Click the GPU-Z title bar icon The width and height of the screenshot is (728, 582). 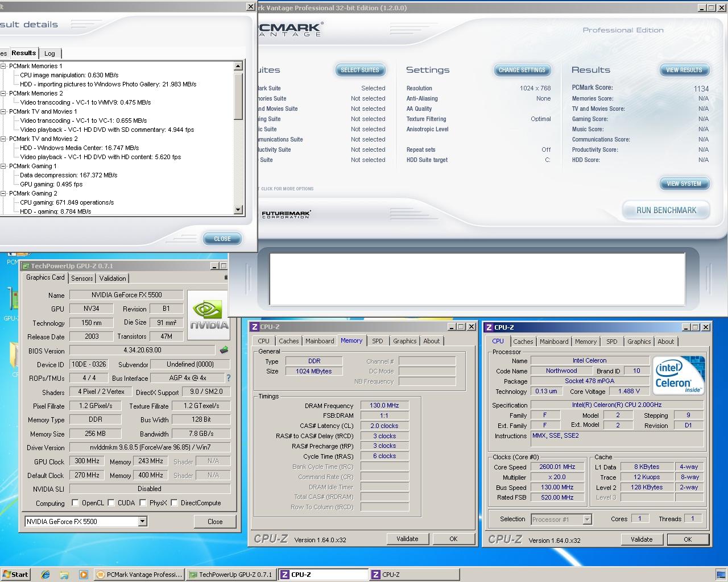click(x=26, y=266)
